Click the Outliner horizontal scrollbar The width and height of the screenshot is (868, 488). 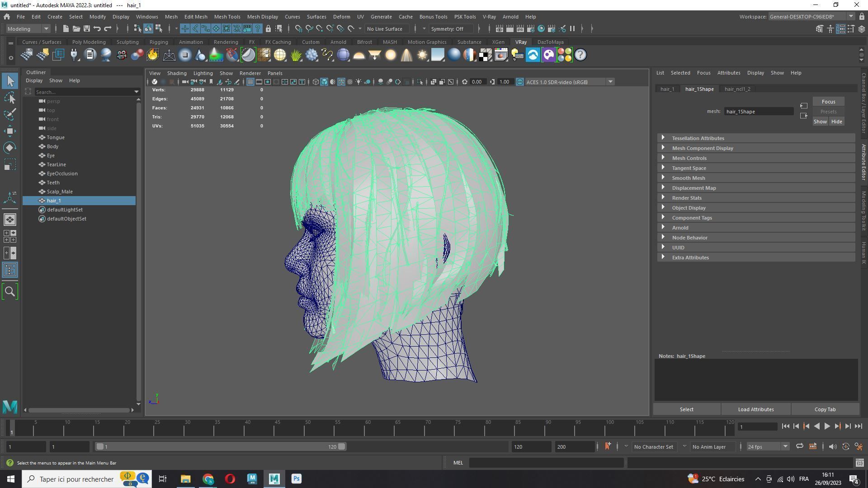click(79, 410)
